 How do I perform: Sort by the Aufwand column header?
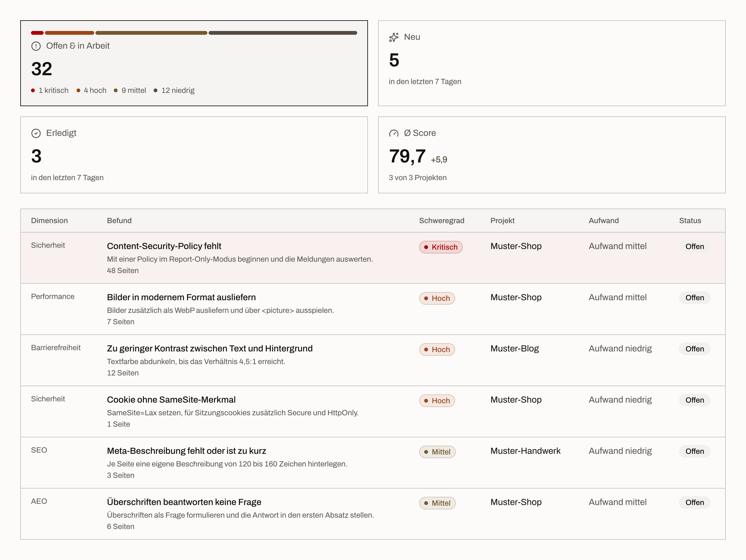pyautogui.click(x=603, y=221)
